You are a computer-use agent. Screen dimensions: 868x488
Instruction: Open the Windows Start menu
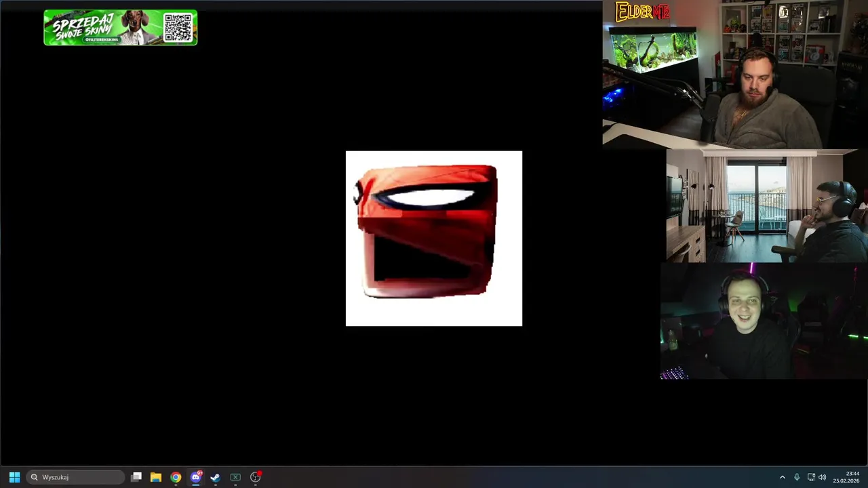tap(14, 477)
